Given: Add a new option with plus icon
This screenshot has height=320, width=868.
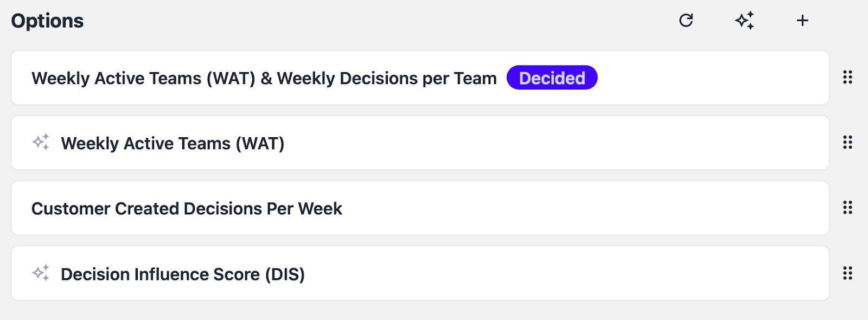Looking at the screenshot, I should coord(802,21).
